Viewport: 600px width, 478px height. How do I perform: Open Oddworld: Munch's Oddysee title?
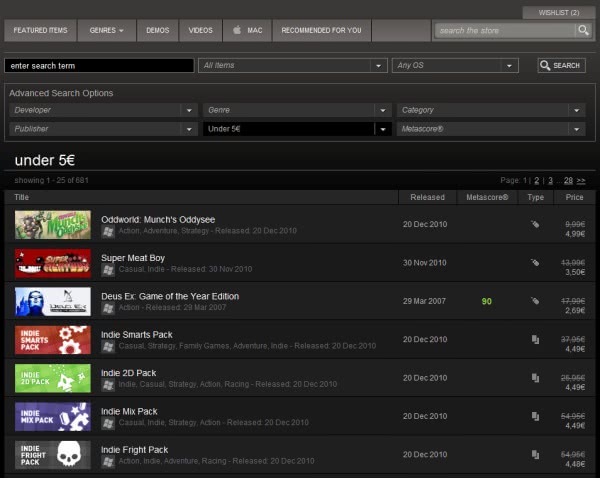[158, 220]
